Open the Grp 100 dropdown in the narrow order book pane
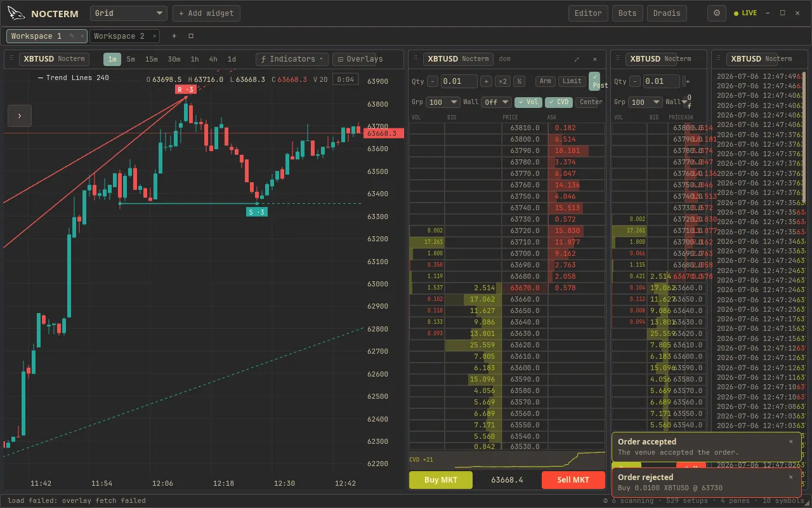The width and height of the screenshot is (812, 508). tap(646, 102)
